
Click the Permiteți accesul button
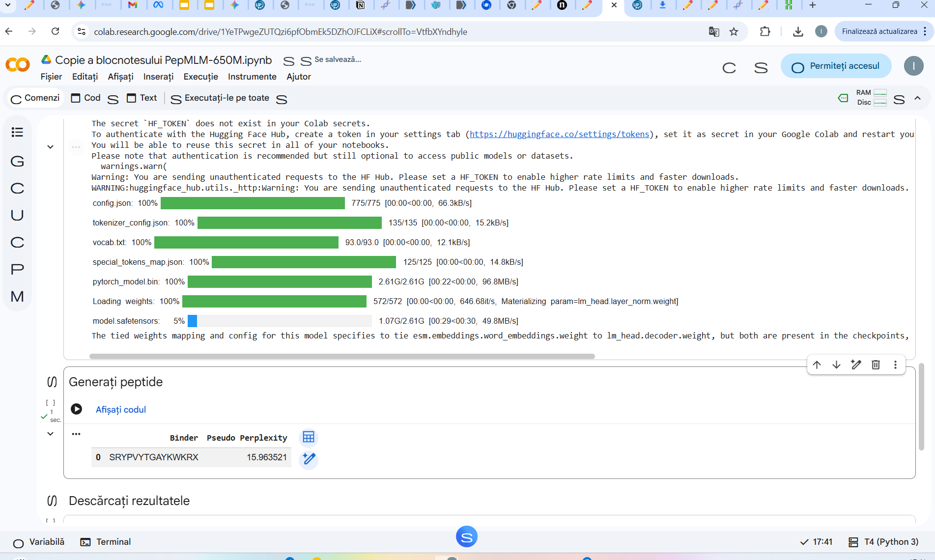click(836, 66)
